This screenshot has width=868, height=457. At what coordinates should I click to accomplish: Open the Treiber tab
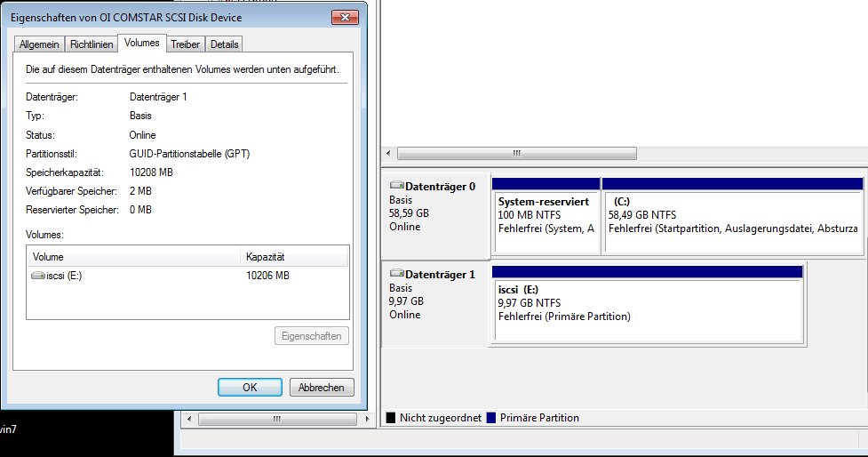pos(185,44)
